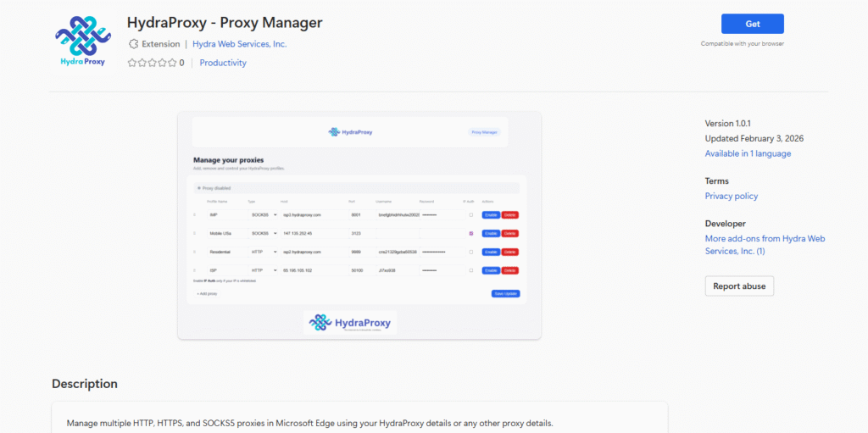Click the HydraProxy logo in screenshot header

pos(350,132)
